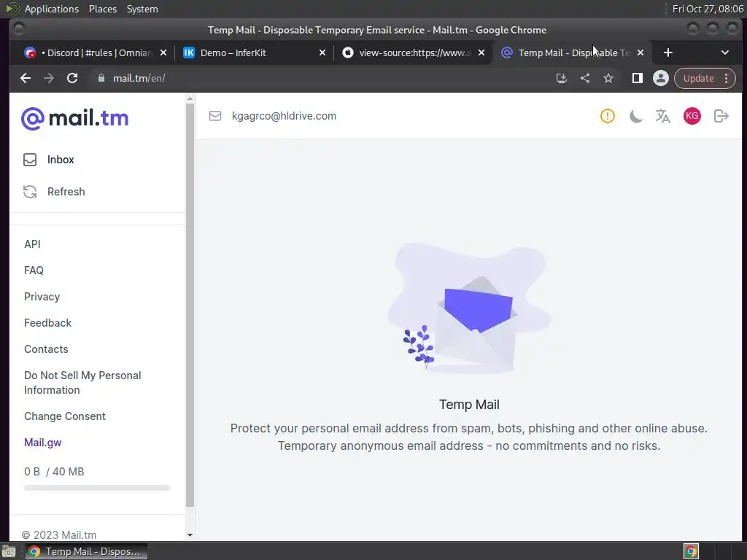Click the sidebar scroll down arrow
Screen dimensions: 747x560
tap(190, 534)
